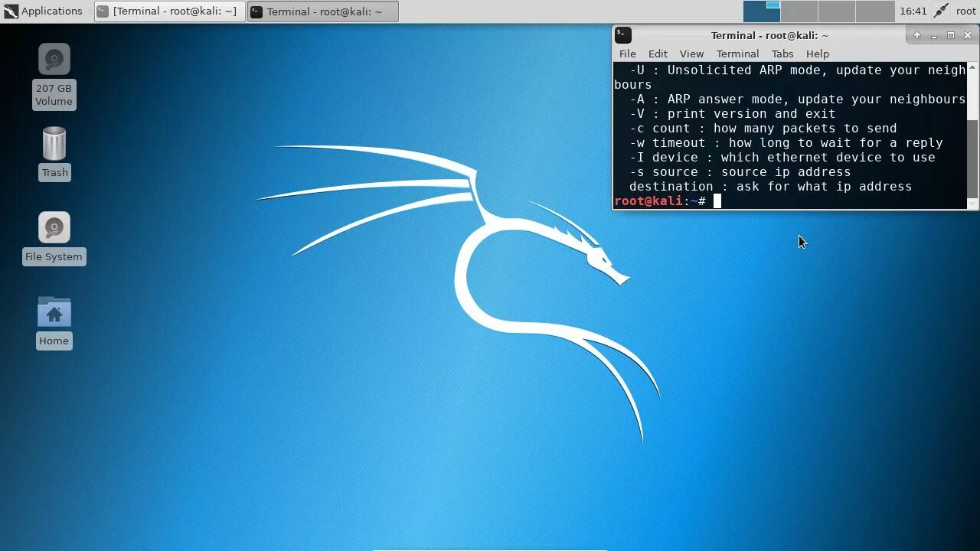Open the Terminal menu in the menu bar

pyautogui.click(x=737, y=54)
